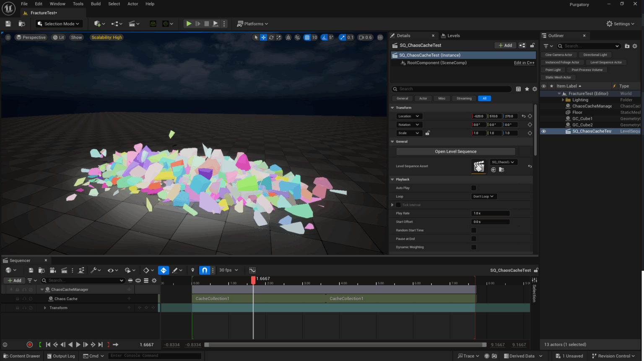Open the Loop dropdown set to Don't Loop
Screen dimensions: 644x361
(483, 196)
